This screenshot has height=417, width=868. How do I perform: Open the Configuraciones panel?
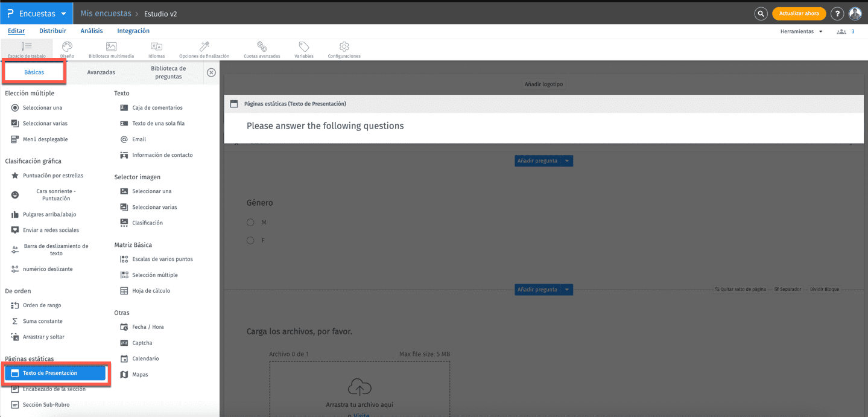pos(344,49)
